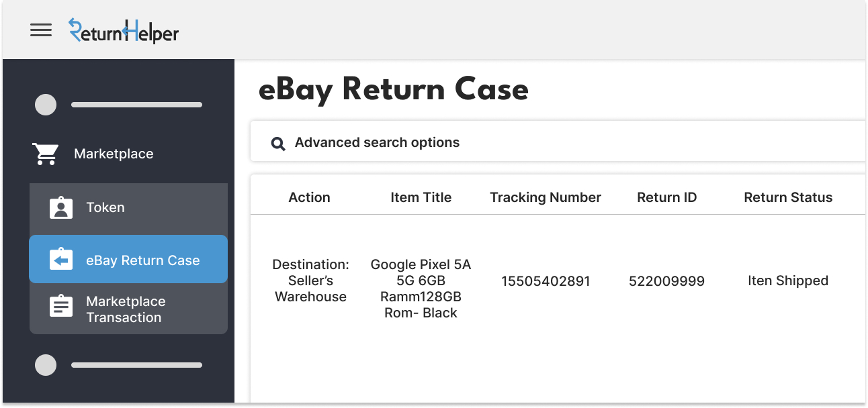The width and height of the screenshot is (868, 408).
Task: Sort by the Action column header
Action: (309, 197)
